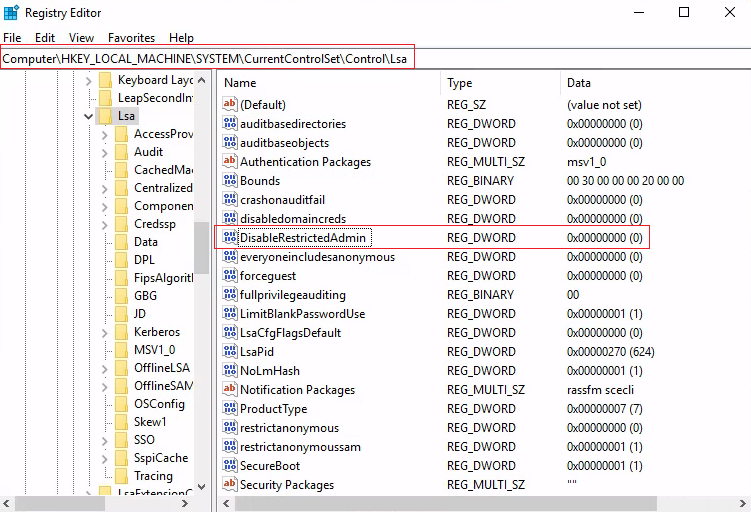Click the string icon next to Authentication Packages
Viewport: 751px width, 512px height.
[x=230, y=162]
